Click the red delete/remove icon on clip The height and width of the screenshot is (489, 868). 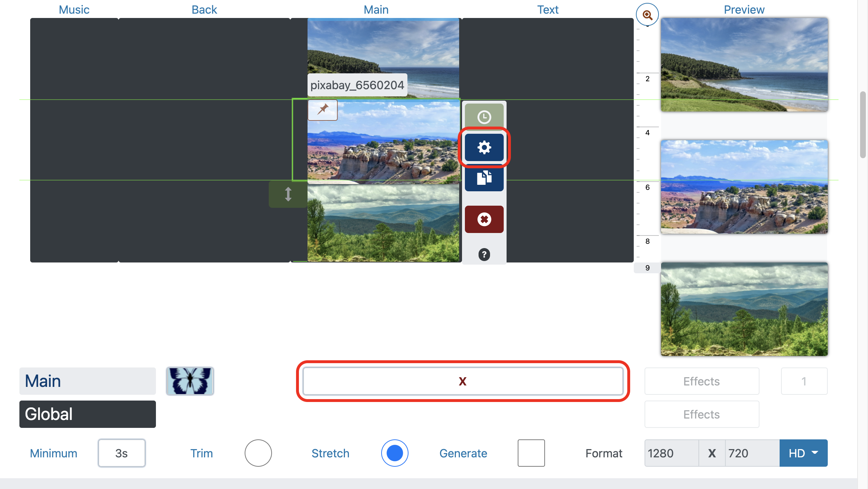click(484, 219)
